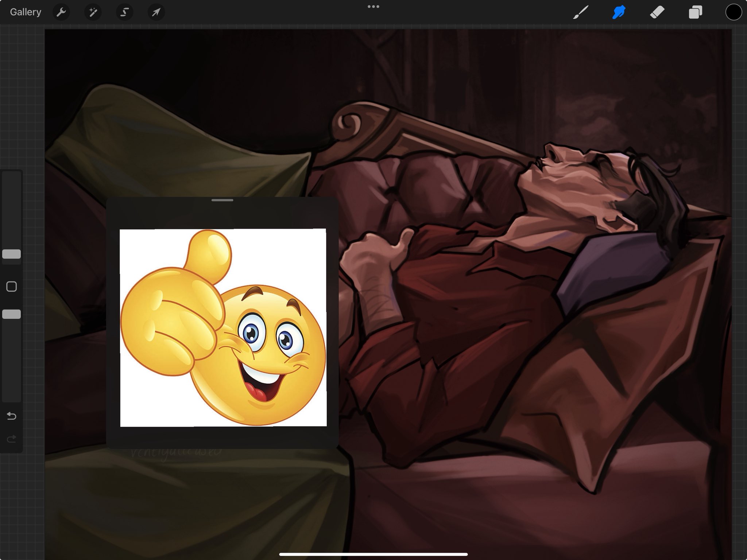Open the Layers panel
The image size is (747, 560).
coord(696,12)
